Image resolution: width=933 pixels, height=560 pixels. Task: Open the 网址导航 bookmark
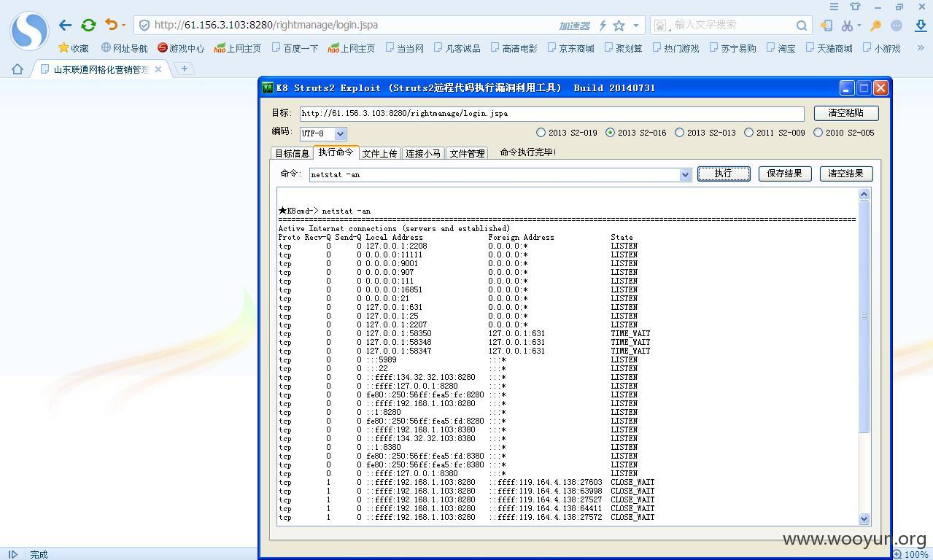pyautogui.click(x=124, y=48)
